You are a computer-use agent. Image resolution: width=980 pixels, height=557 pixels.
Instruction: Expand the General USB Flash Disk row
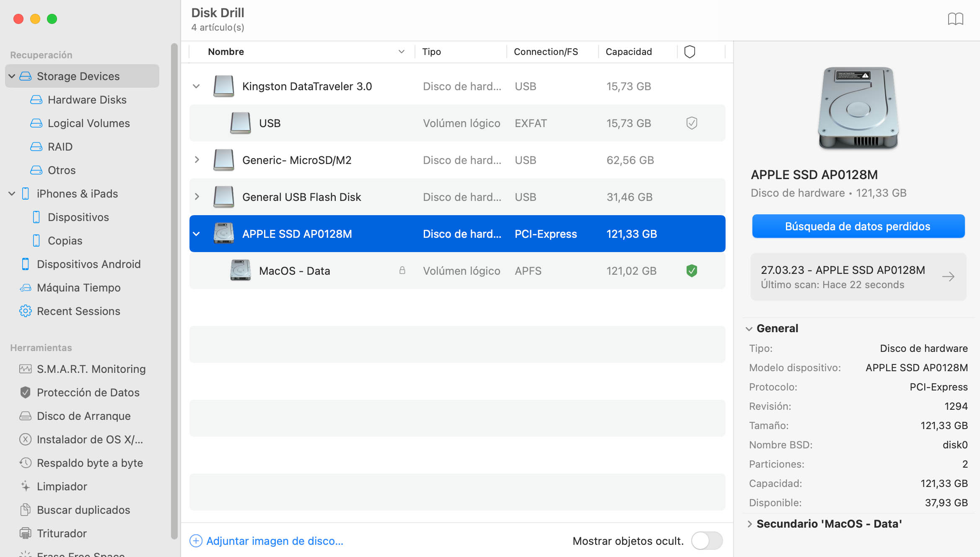tap(197, 197)
